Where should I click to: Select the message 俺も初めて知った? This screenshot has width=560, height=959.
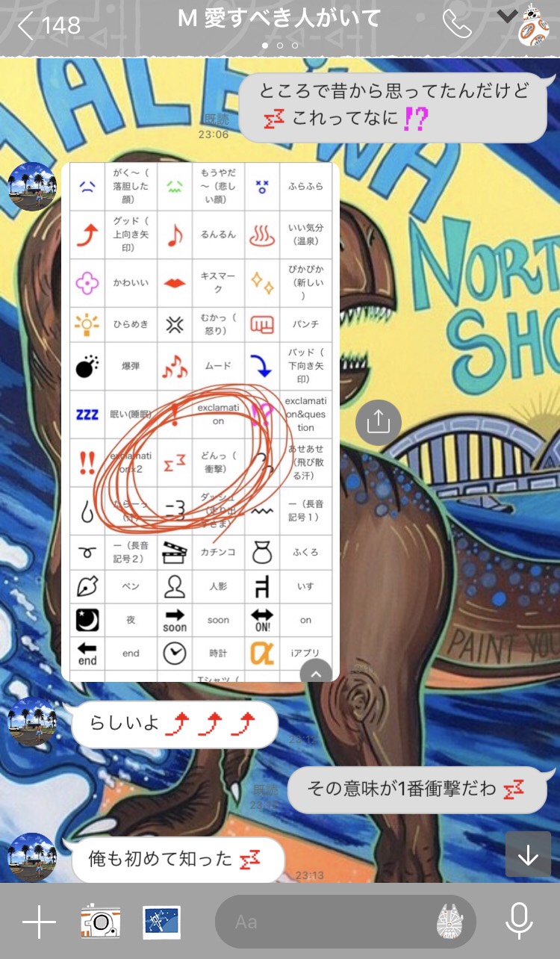(x=178, y=860)
